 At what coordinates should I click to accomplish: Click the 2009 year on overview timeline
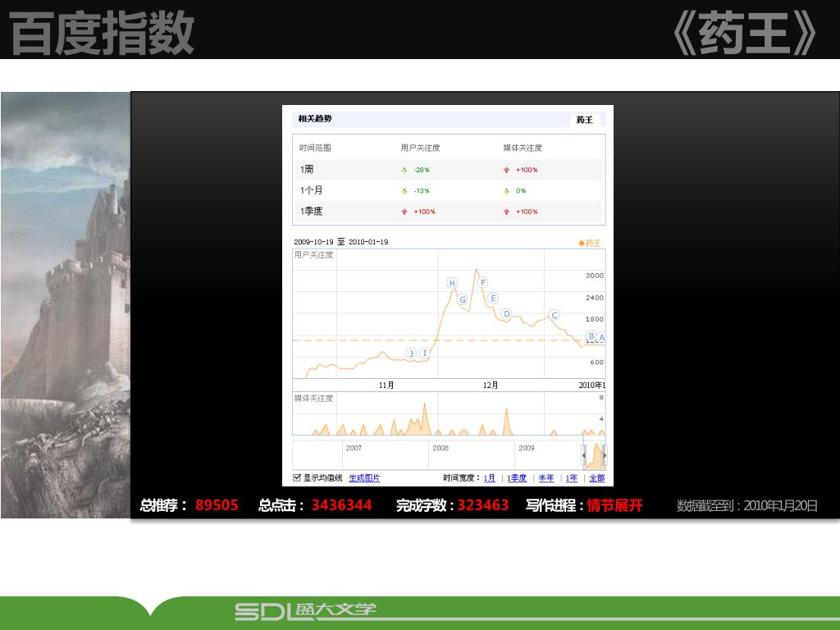click(x=526, y=448)
